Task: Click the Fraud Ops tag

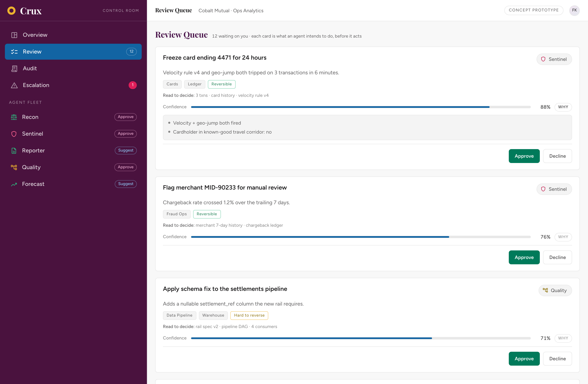Action: 177,214
